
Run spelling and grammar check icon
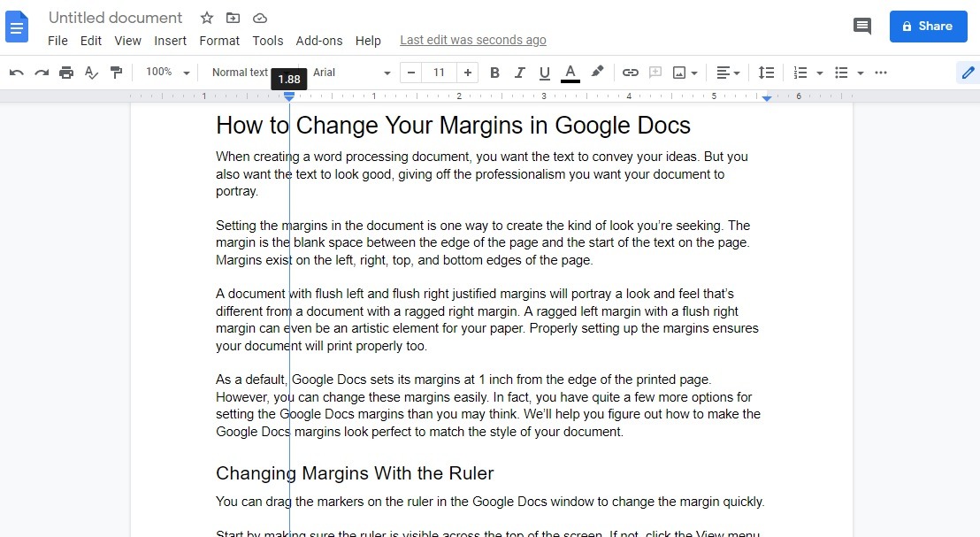coord(91,73)
